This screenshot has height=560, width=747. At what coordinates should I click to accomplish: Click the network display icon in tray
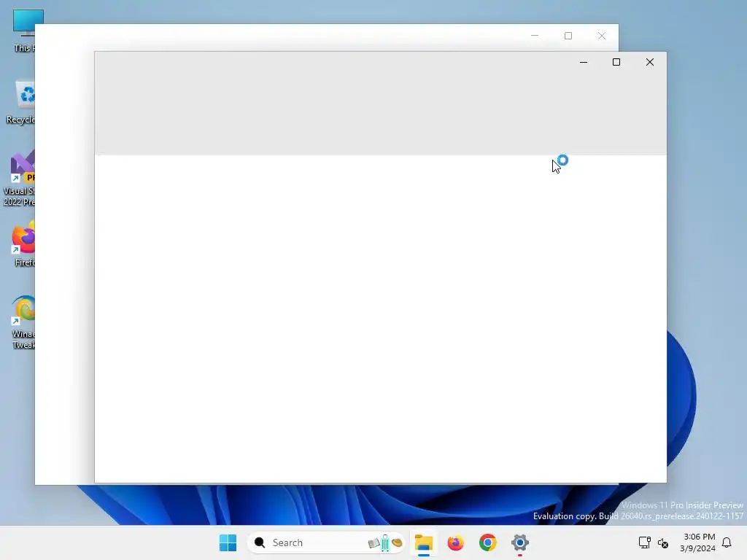645,542
